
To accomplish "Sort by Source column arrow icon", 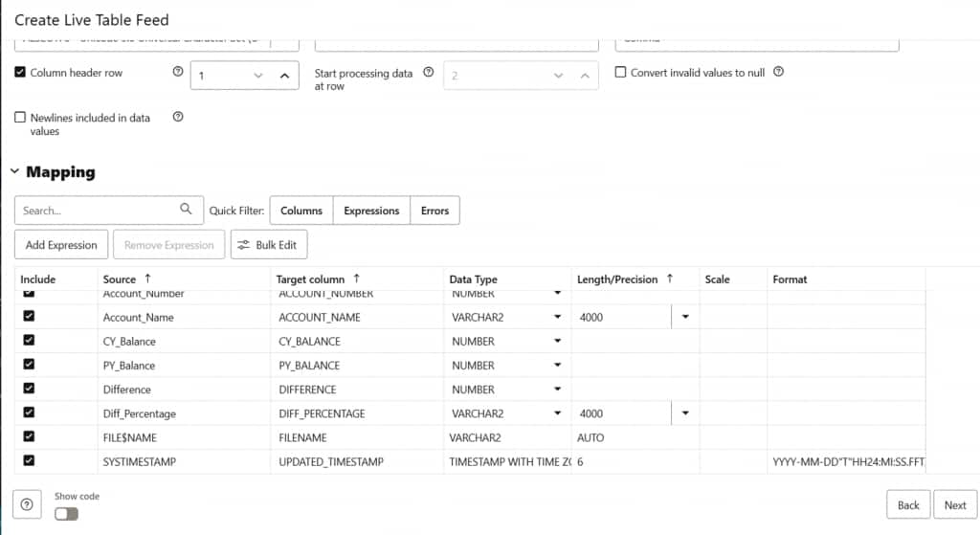I will pyautogui.click(x=147, y=279).
